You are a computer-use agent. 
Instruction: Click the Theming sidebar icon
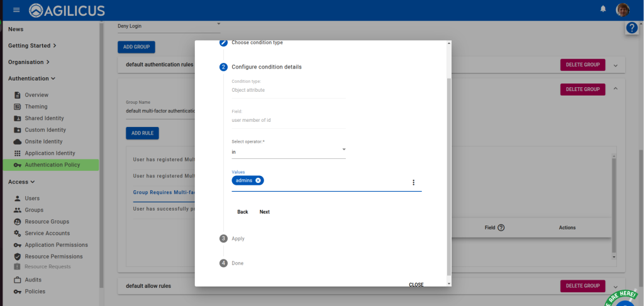[x=18, y=107]
